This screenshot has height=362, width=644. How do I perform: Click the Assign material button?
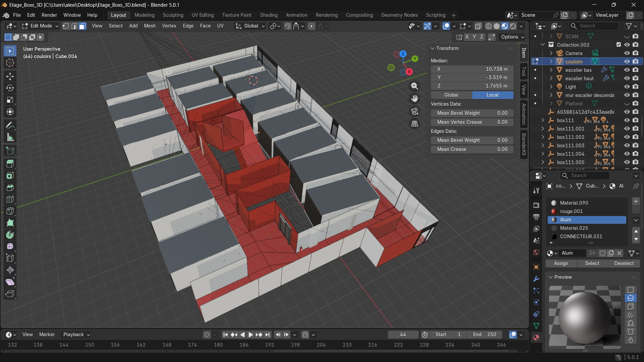coord(561,263)
